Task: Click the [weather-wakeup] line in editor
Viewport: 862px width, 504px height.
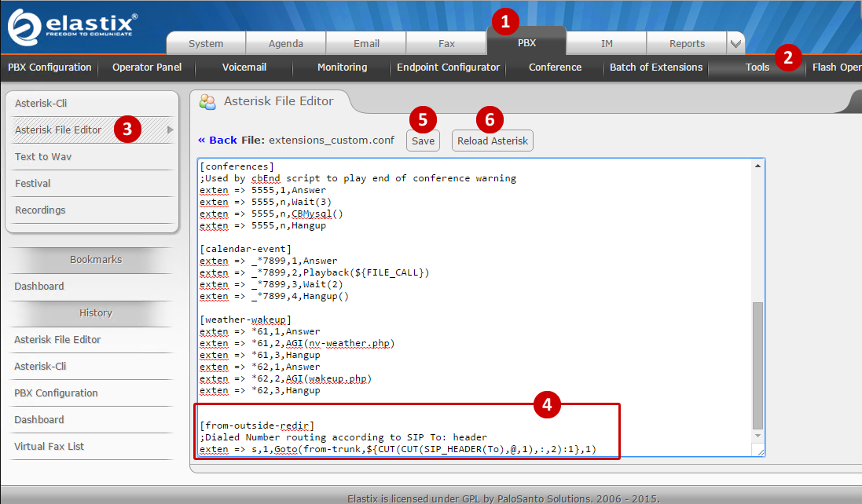Action: tap(245, 320)
